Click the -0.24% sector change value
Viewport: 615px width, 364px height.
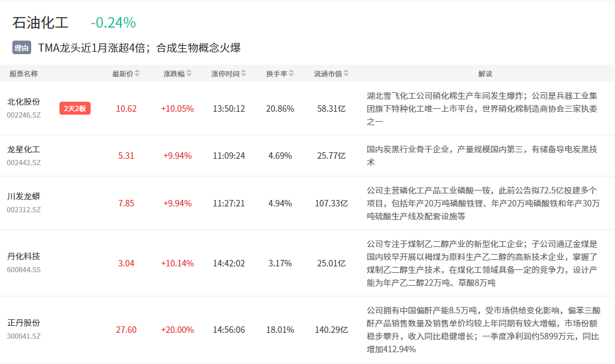pos(114,23)
